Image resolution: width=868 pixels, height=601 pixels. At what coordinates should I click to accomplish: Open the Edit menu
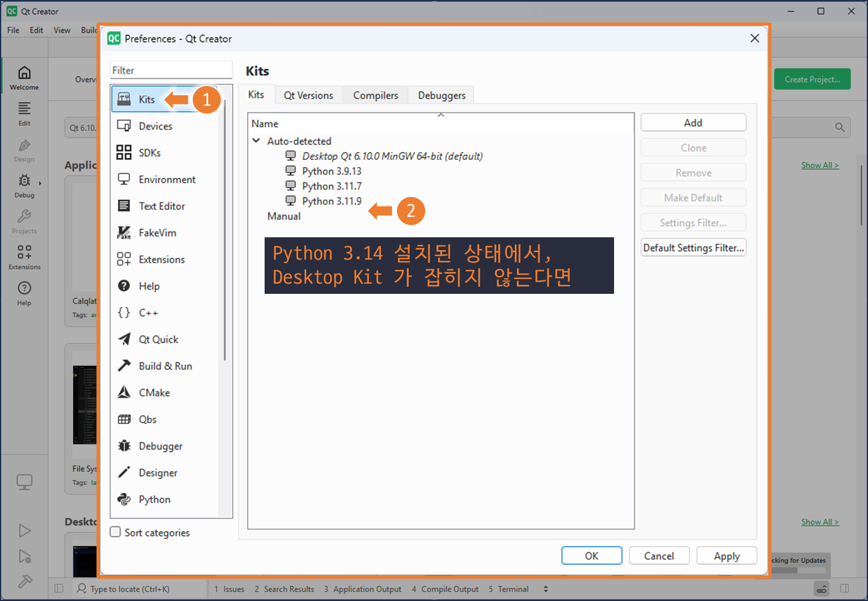coord(36,30)
